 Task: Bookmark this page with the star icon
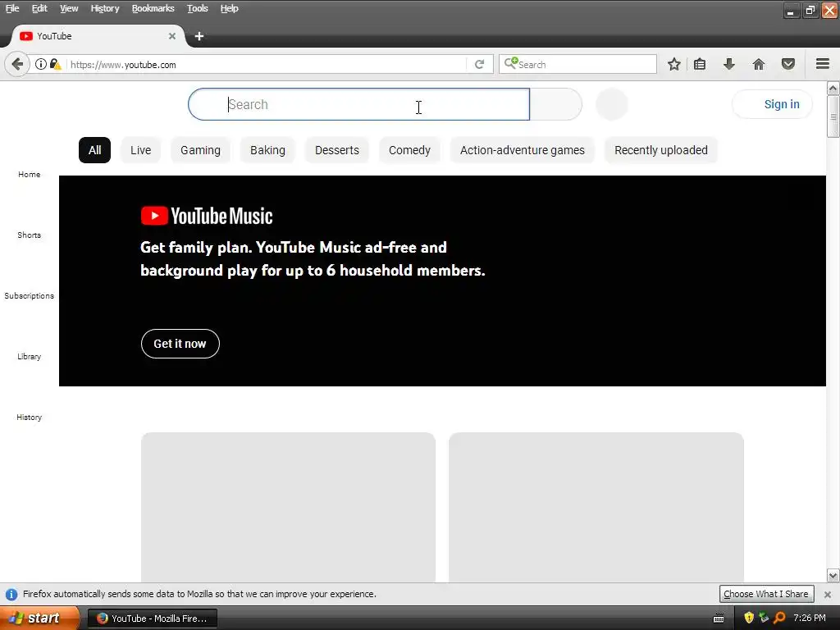(x=674, y=64)
